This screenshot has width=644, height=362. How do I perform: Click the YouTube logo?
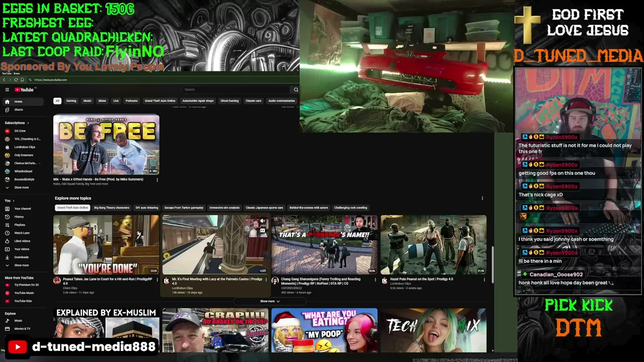(x=24, y=90)
